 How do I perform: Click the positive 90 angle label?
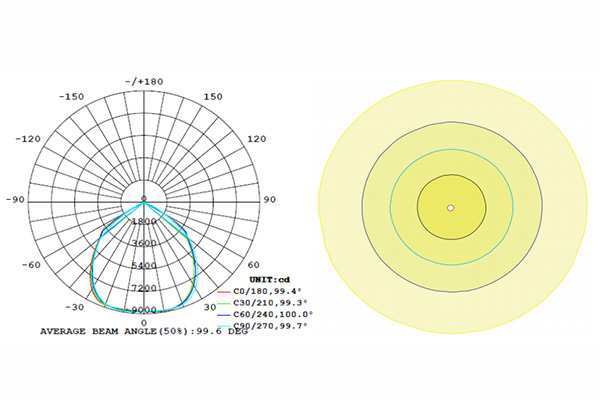tap(269, 200)
